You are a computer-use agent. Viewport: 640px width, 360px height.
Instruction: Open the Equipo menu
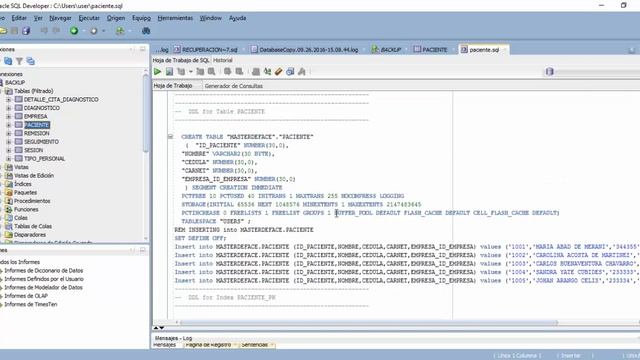tap(141, 18)
